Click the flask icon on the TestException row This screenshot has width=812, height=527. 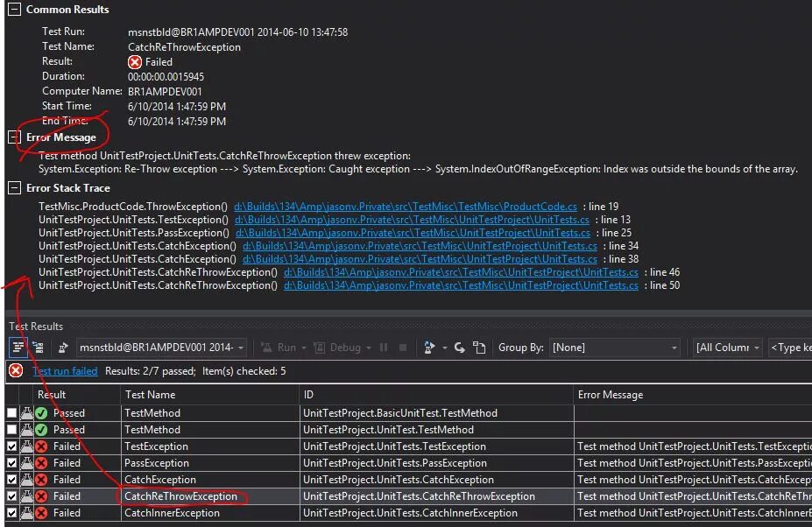tap(26, 446)
